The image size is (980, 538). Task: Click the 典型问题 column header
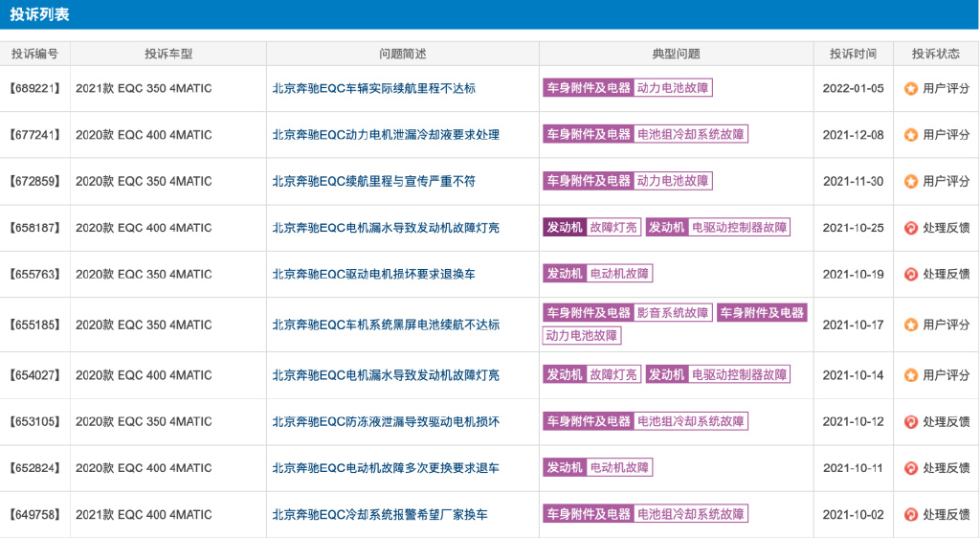point(677,54)
